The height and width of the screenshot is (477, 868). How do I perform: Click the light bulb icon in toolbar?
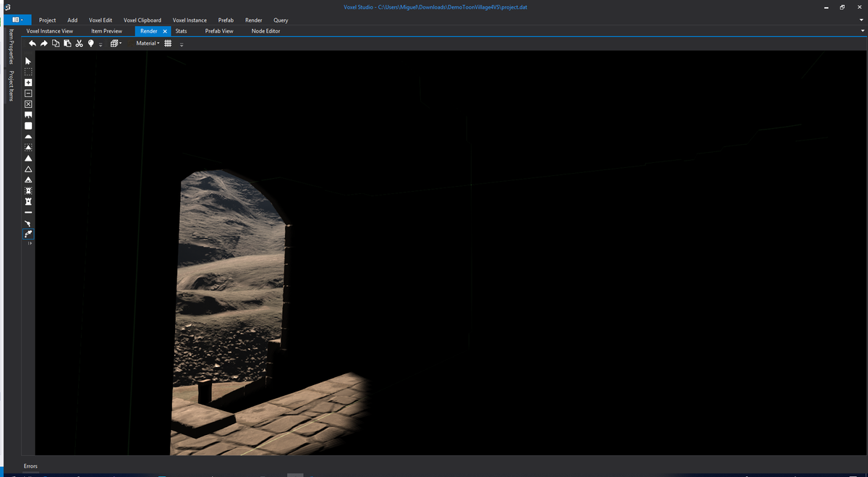(x=90, y=43)
